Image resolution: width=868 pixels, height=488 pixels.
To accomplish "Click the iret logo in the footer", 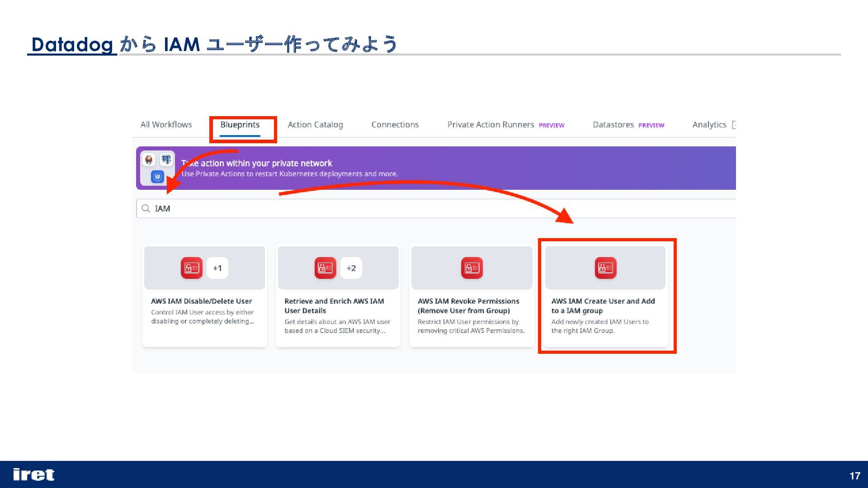I will click(x=34, y=474).
